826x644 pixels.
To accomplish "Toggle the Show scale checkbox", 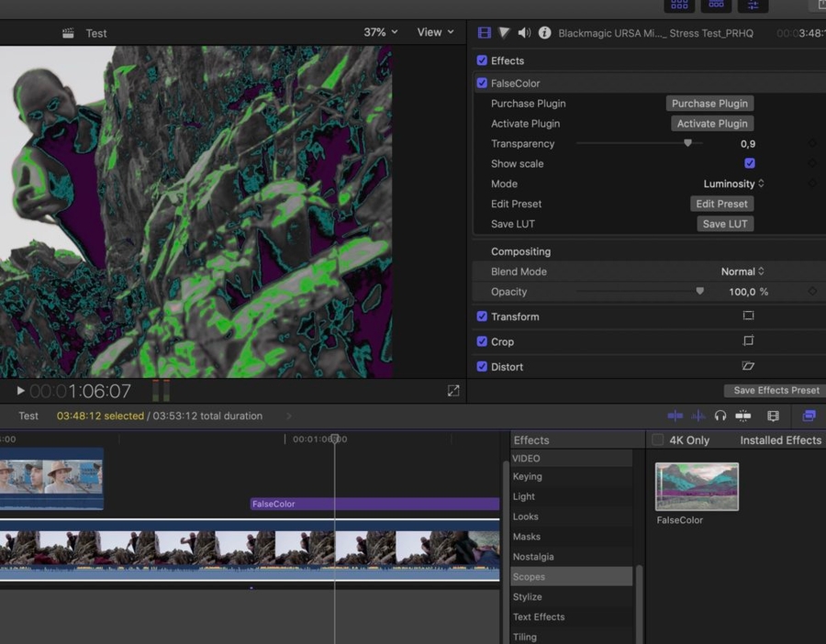I will click(750, 163).
